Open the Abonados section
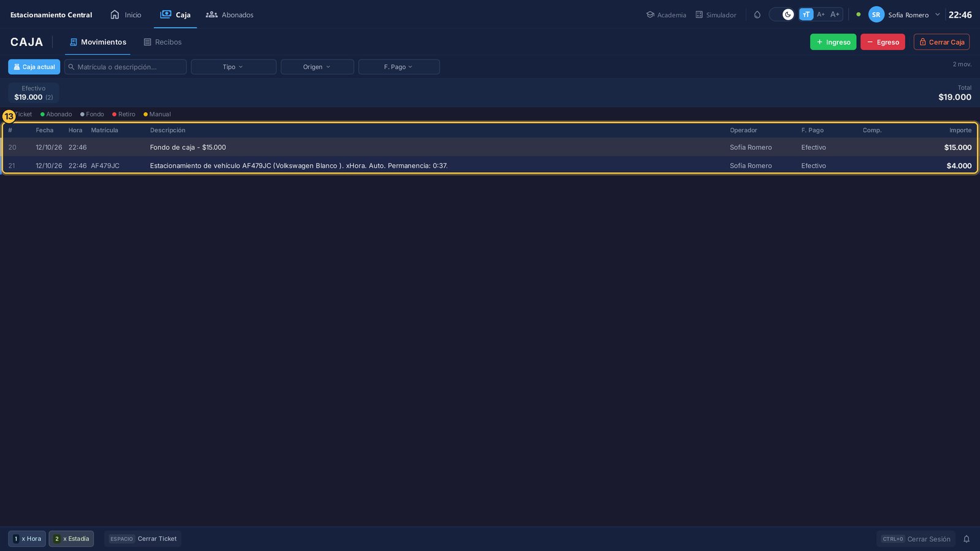Screen dimensions: 980x551 pos(230,15)
